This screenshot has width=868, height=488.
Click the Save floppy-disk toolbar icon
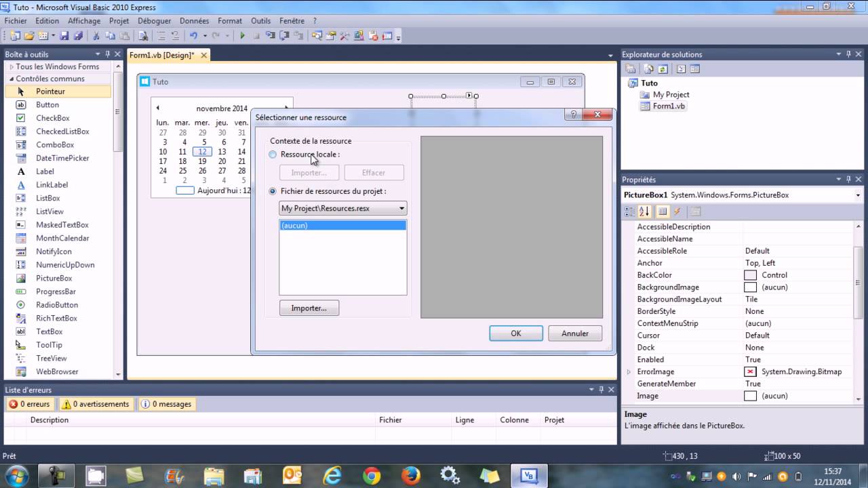click(64, 36)
